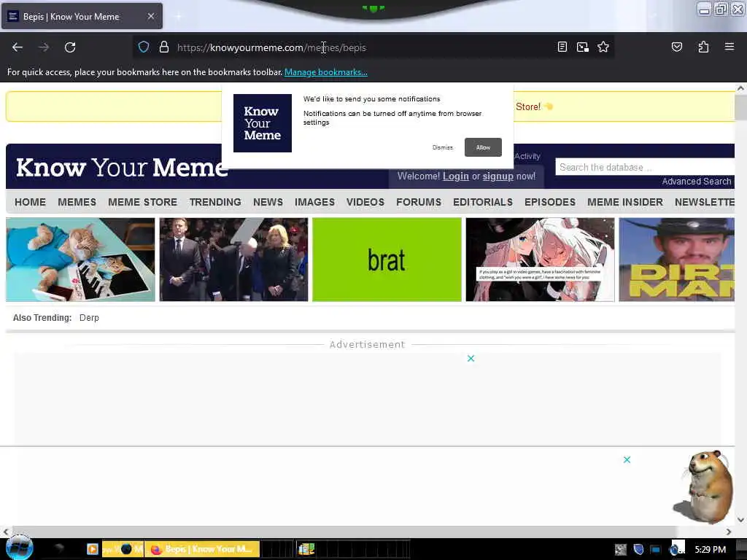Click the orange media player taskbar icon
This screenshot has height=560, width=747.
93,549
